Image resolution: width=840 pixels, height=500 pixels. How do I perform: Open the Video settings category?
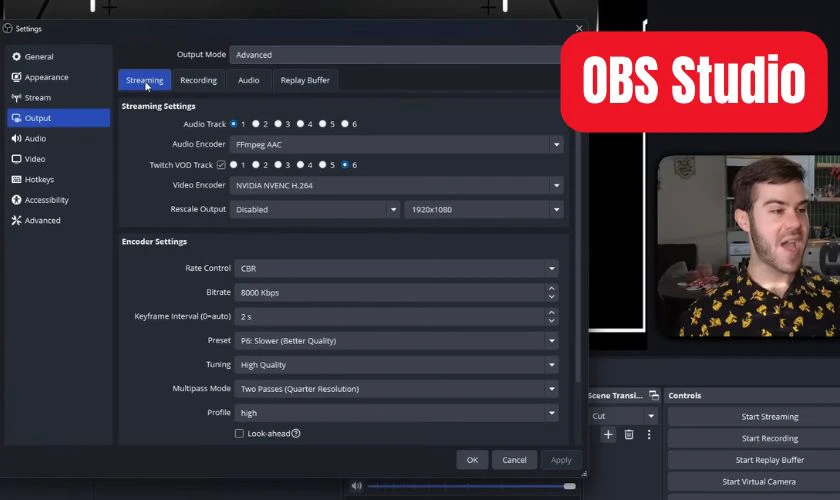click(58, 159)
